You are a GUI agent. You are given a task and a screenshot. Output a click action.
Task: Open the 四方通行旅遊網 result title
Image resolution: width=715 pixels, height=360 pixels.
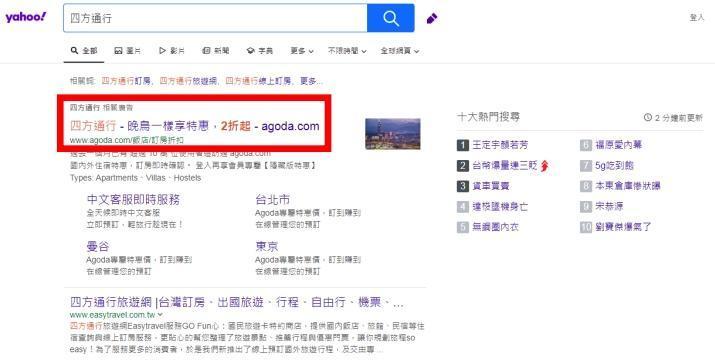pyautogui.click(x=237, y=302)
